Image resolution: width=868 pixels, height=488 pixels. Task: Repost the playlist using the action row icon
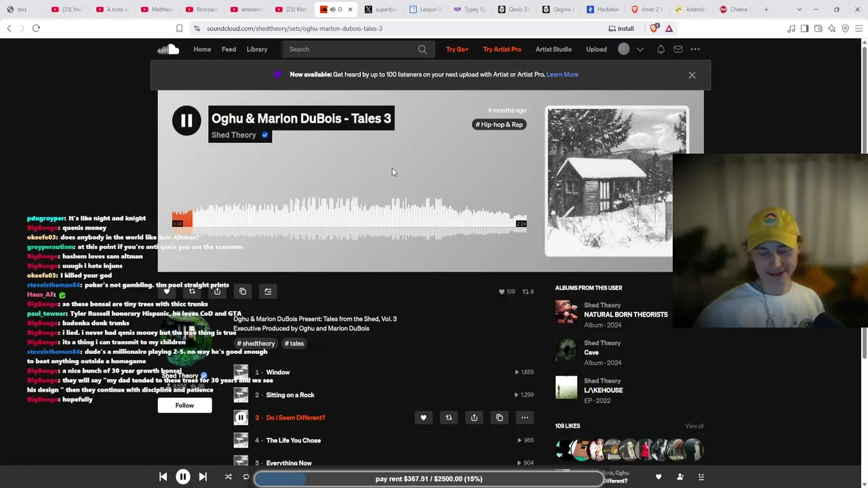point(192,291)
